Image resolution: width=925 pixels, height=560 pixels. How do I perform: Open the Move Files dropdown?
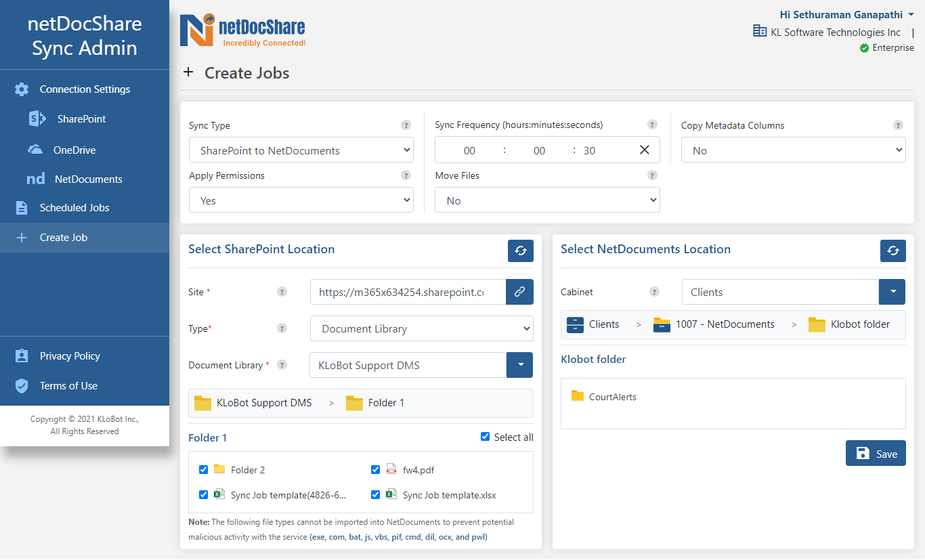[x=547, y=200]
